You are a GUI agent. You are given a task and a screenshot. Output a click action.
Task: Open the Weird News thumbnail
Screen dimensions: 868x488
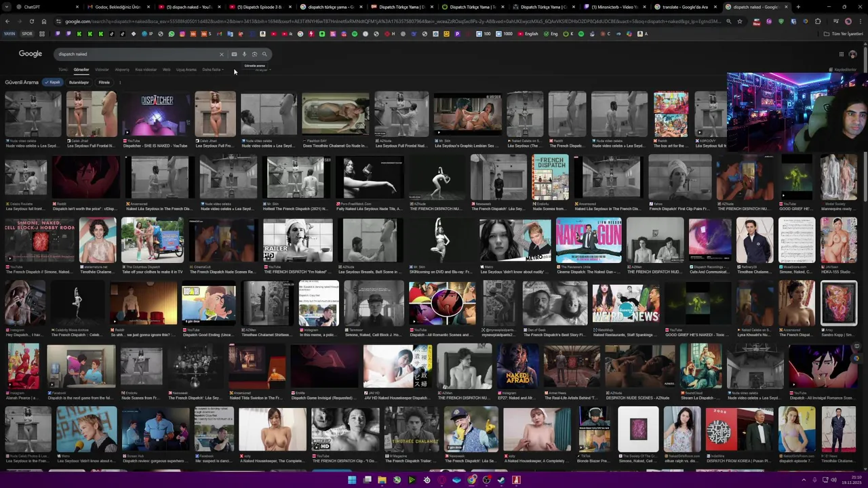click(x=626, y=303)
